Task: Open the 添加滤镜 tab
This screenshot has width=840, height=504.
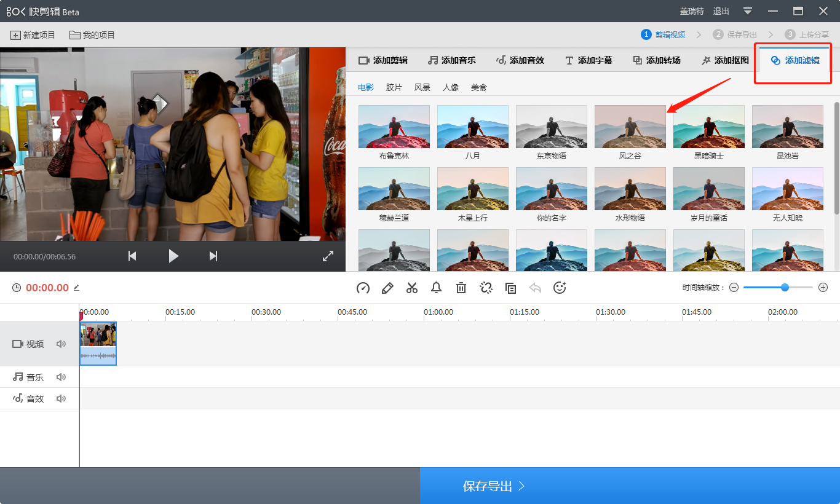Action: click(x=795, y=60)
